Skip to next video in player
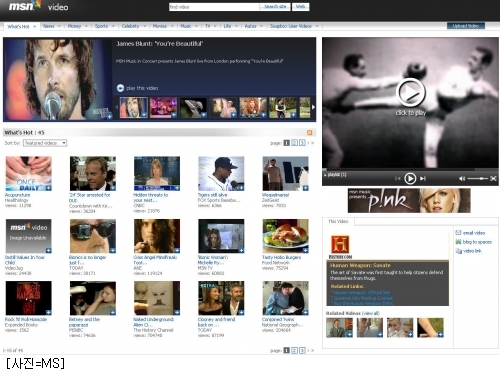 point(423,179)
